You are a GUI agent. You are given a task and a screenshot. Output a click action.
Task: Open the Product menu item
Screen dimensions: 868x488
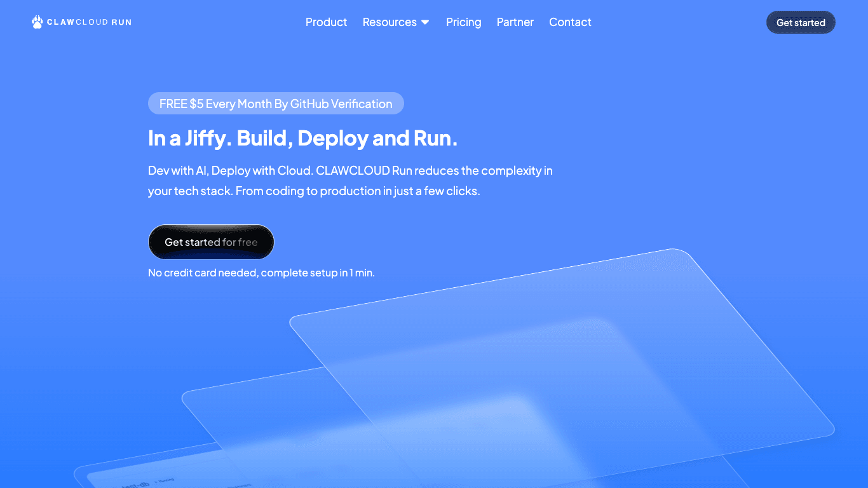pos(326,22)
